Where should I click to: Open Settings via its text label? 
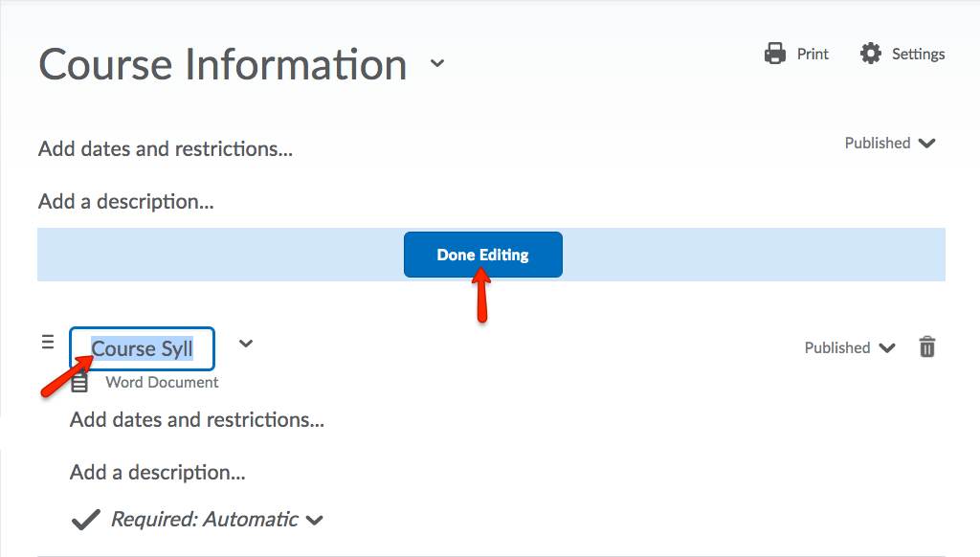pyautogui.click(x=918, y=54)
